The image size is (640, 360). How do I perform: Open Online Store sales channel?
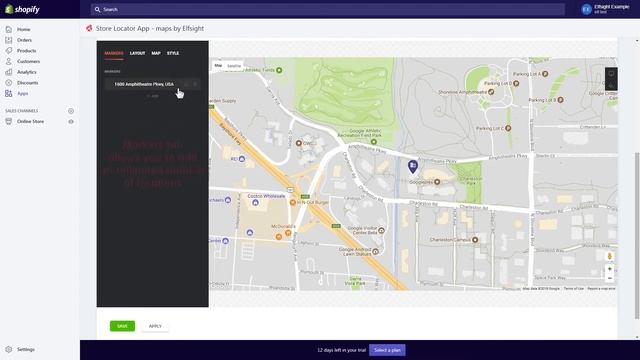coord(30,122)
